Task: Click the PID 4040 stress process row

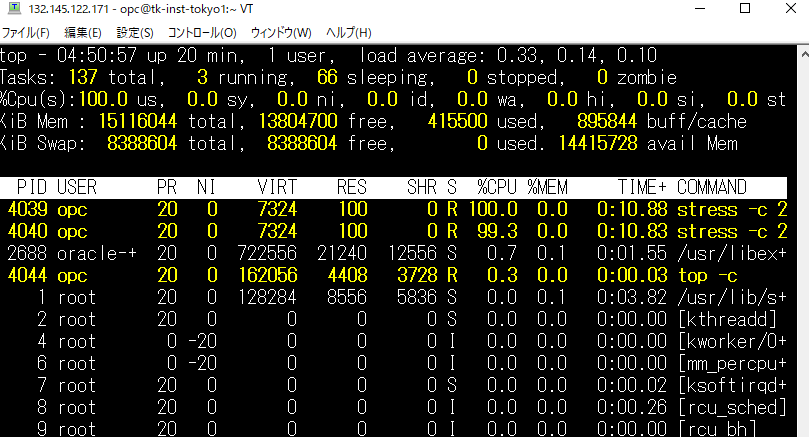Action: click(400, 231)
